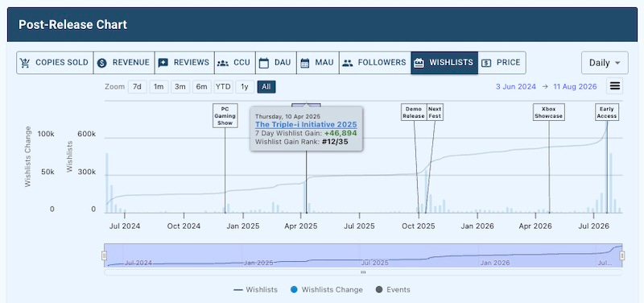Click the Price tag icon
The image size is (644, 303).
click(486, 63)
